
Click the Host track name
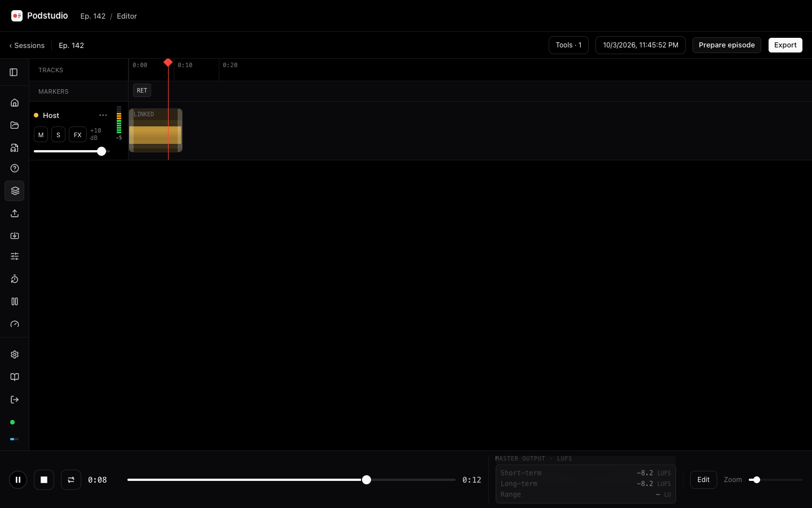coord(51,115)
